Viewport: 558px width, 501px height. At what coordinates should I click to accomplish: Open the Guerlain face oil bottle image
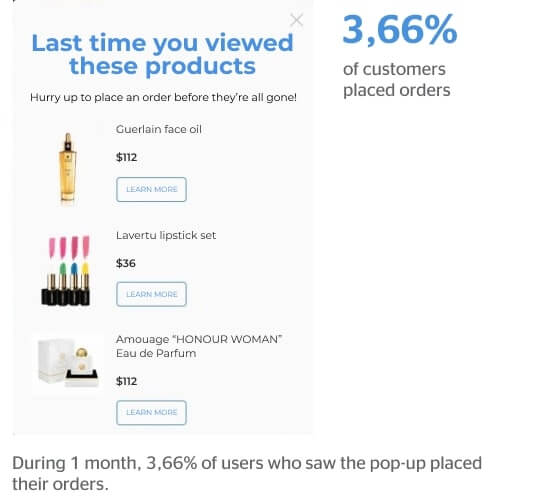(x=67, y=169)
